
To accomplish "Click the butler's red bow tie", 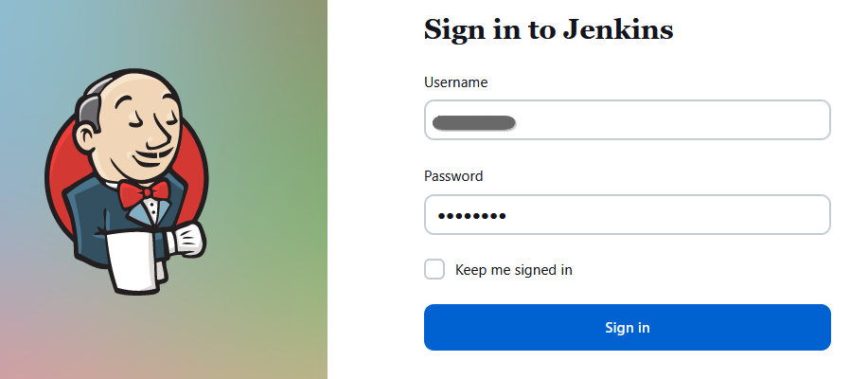I will click(x=144, y=193).
